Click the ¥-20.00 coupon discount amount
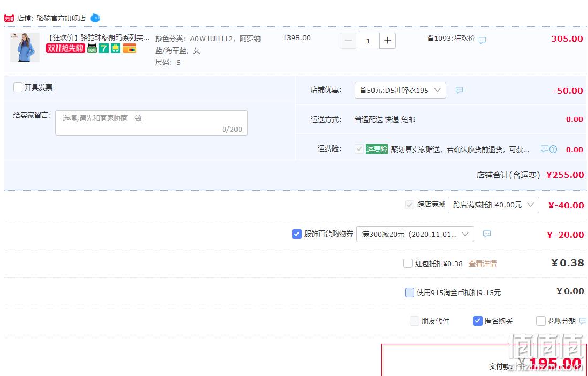 565,235
